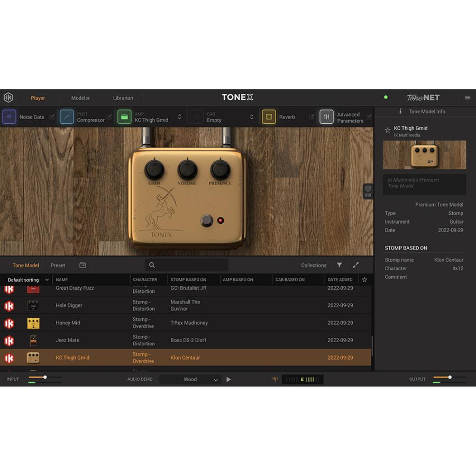Open the Advanced Parameters icon
This screenshot has width=476, height=476.
pos(326,117)
